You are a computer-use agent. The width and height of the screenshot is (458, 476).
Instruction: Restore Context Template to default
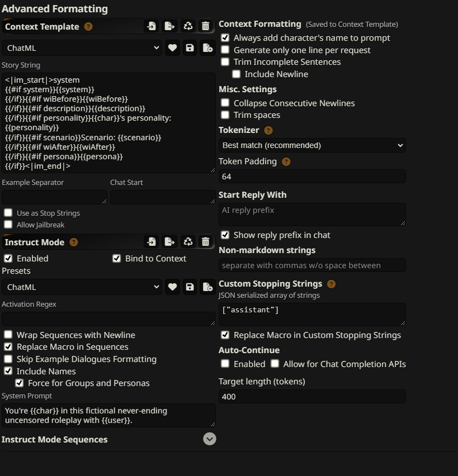point(188,26)
